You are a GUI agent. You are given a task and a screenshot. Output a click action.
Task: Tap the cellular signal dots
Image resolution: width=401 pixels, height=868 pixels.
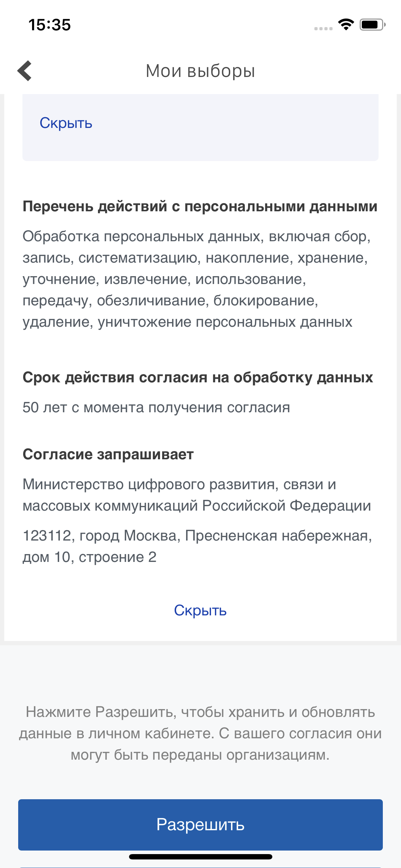pos(323,29)
